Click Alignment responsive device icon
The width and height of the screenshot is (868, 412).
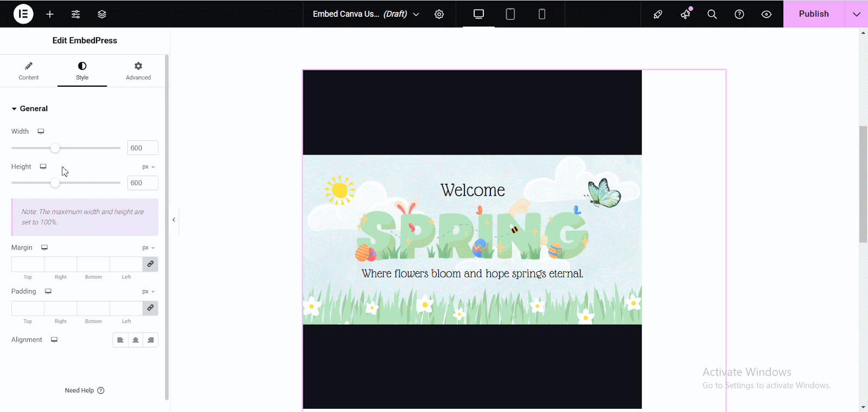pos(54,339)
